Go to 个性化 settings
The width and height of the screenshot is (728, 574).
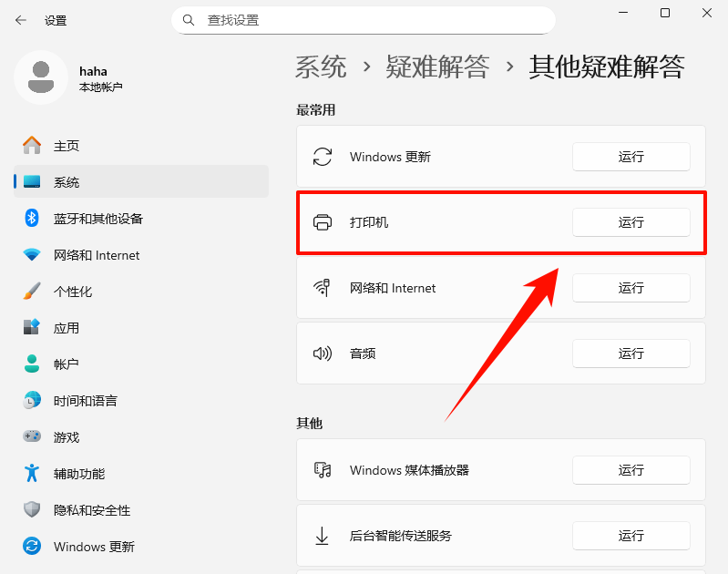[x=141, y=292]
